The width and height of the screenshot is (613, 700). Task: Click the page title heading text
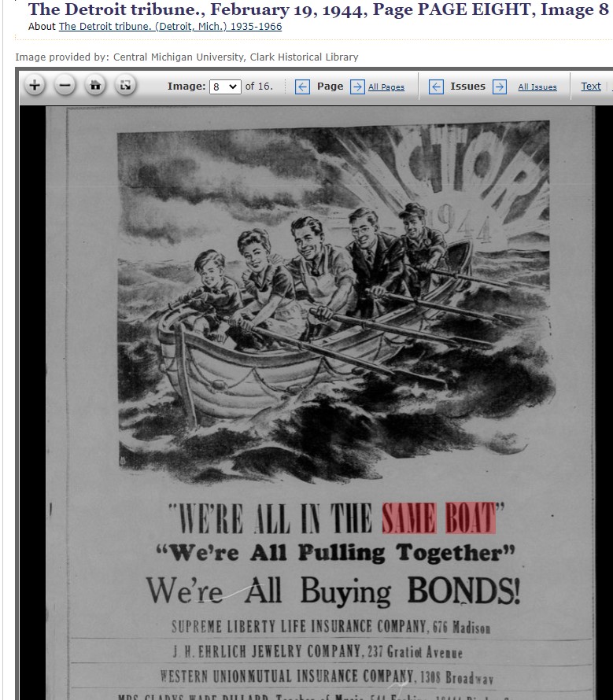pos(318,9)
